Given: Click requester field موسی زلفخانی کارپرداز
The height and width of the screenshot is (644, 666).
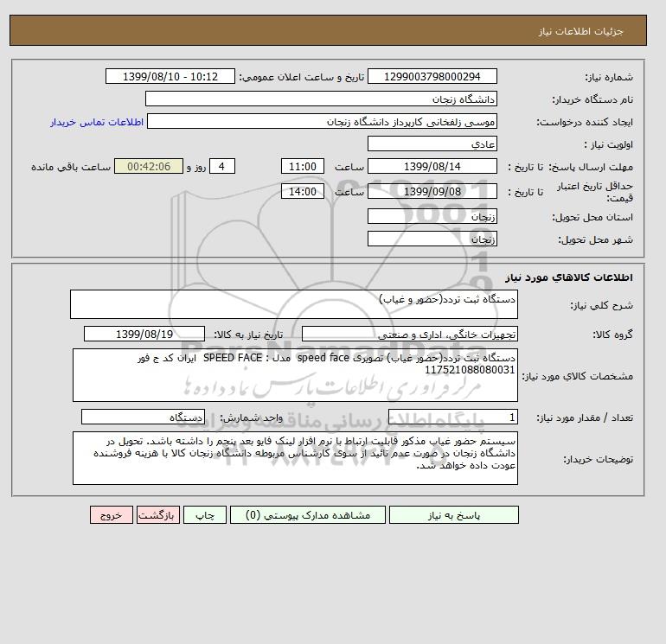Looking at the screenshot, I should 322,121.
